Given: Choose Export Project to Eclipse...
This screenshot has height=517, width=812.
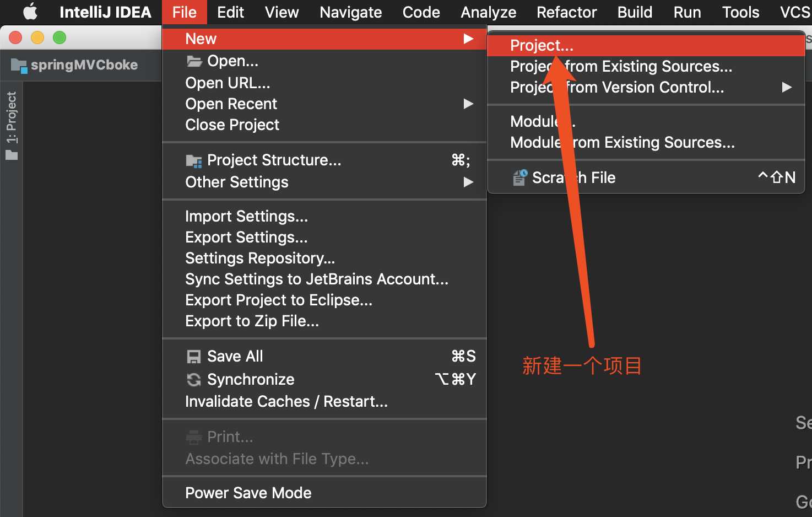Looking at the screenshot, I should [x=324, y=300].
